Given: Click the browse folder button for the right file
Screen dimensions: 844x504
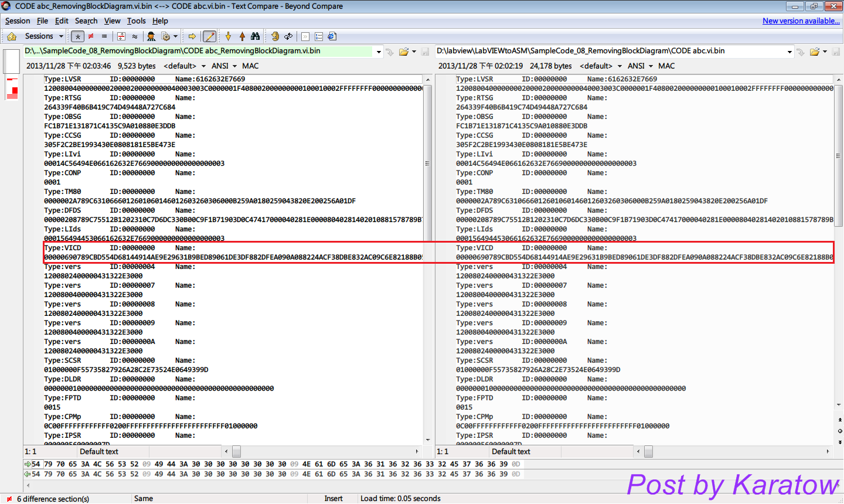Looking at the screenshot, I should tap(815, 52).
